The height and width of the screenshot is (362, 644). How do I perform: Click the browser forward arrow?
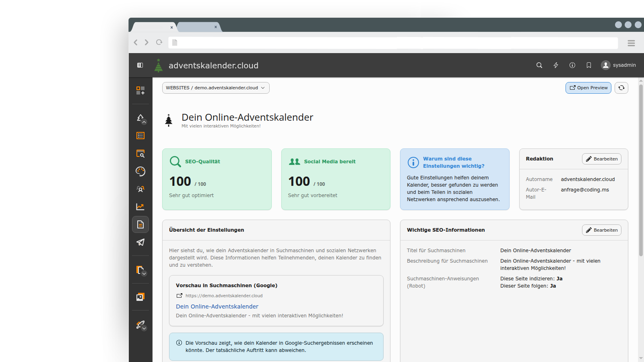[x=147, y=42]
